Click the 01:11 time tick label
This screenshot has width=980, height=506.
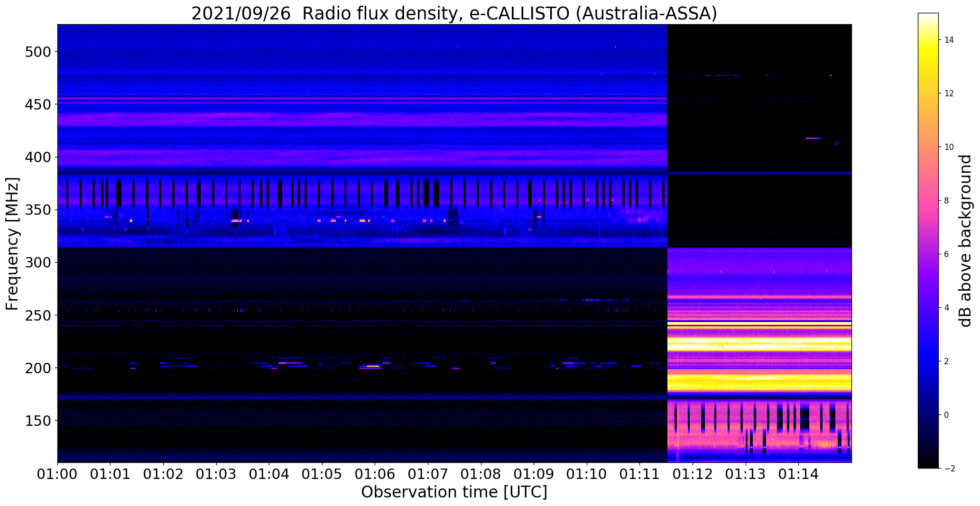pyautogui.click(x=640, y=473)
